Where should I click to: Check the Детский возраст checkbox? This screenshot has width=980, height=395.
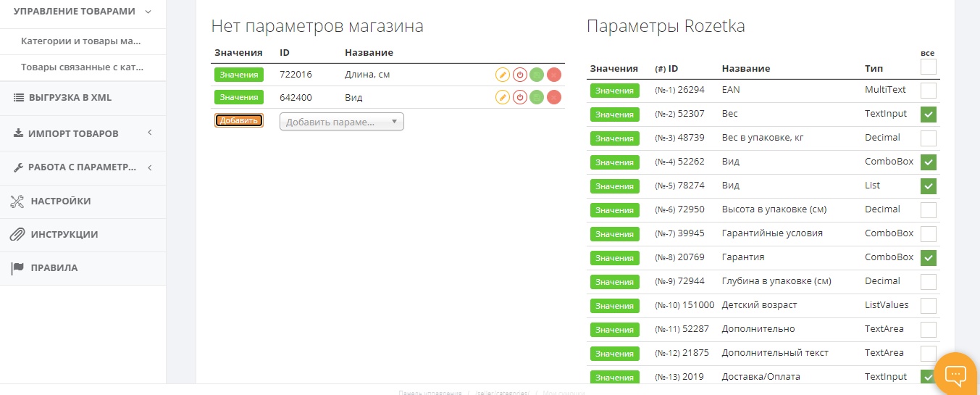929,306
